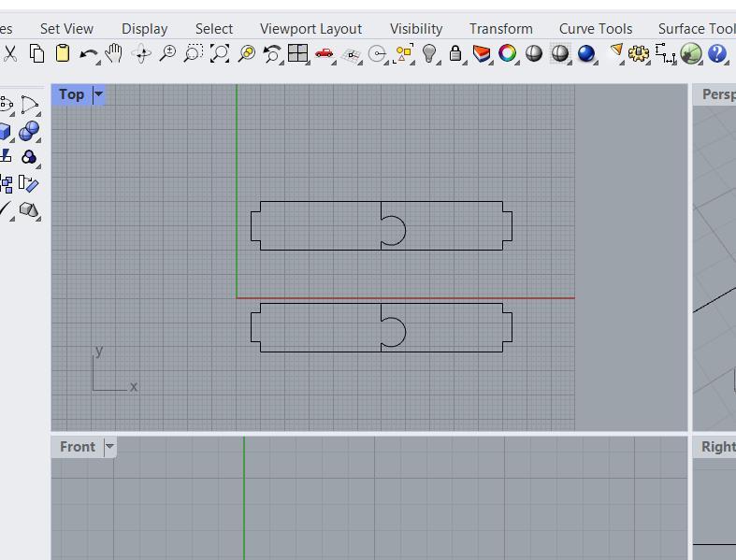Click the Top viewport title label
The width and height of the screenshot is (736, 560).
point(71,94)
